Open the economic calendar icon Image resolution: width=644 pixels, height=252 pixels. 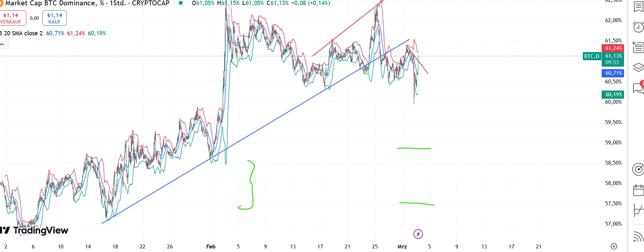(x=639, y=190)
